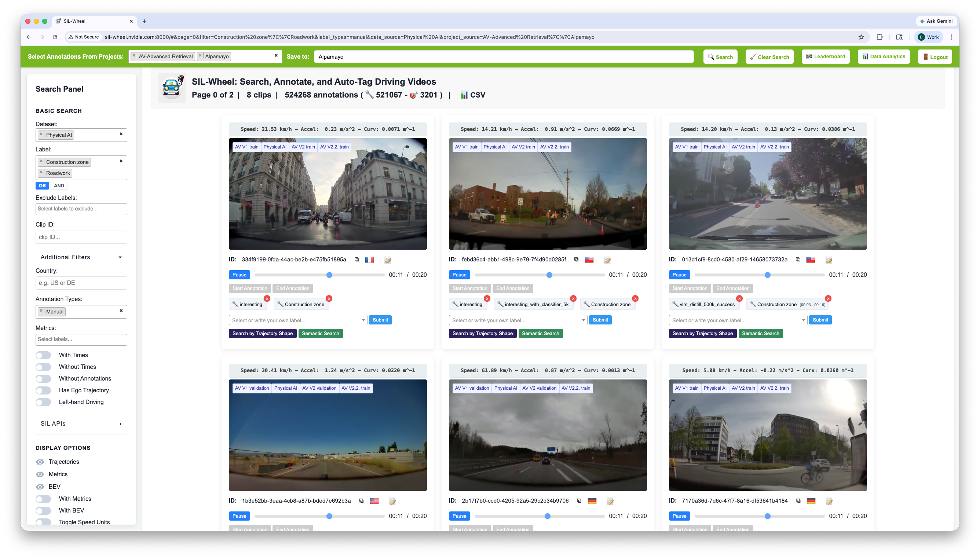Open the note icon for clip 1b3e52bb
The height and width of the screenshot is (558, 980).
tap(392, 501)
